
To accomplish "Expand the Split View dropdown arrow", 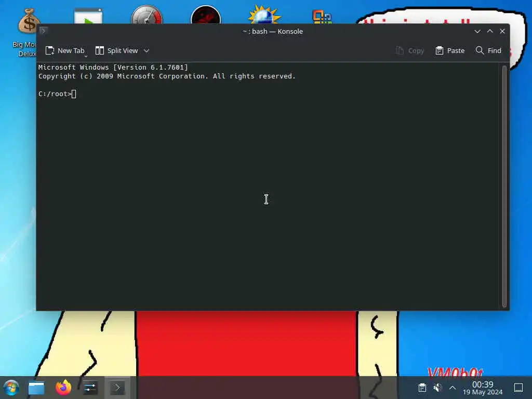I will pos(146,51).
